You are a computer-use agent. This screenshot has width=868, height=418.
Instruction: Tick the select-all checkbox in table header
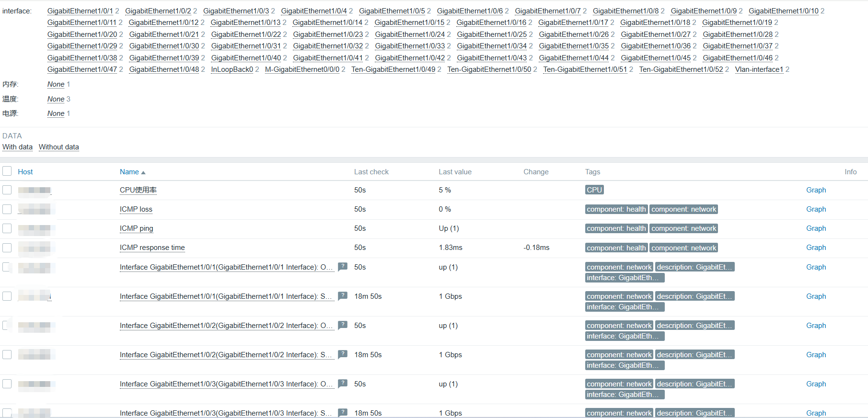[7, 171]
